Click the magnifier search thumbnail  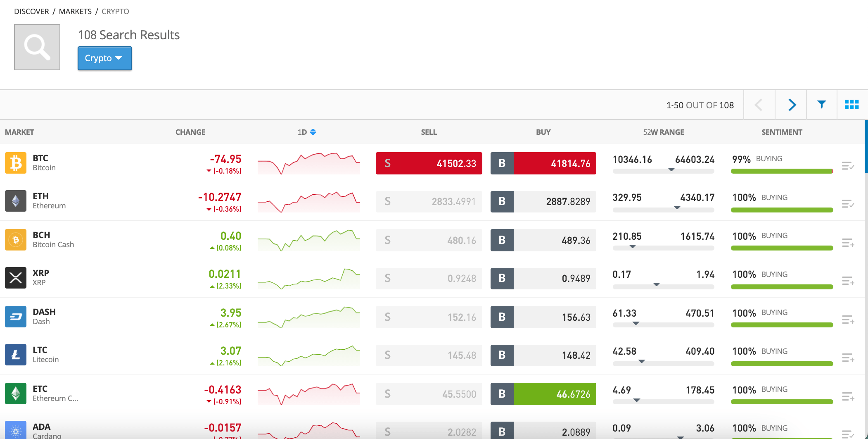point(37,47)
